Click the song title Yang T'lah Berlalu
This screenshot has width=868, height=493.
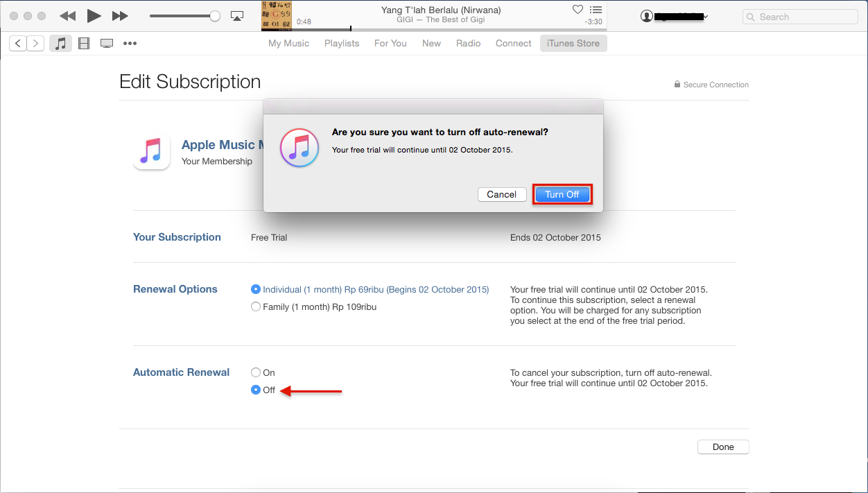point(441,10)
